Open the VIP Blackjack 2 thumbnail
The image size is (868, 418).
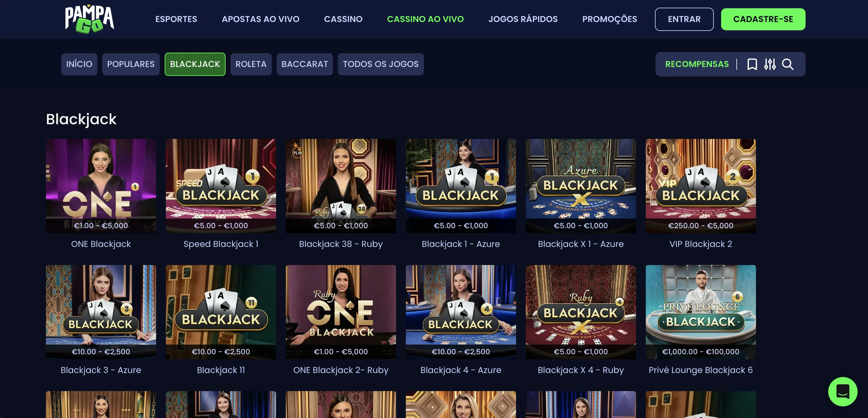(701, 186)
